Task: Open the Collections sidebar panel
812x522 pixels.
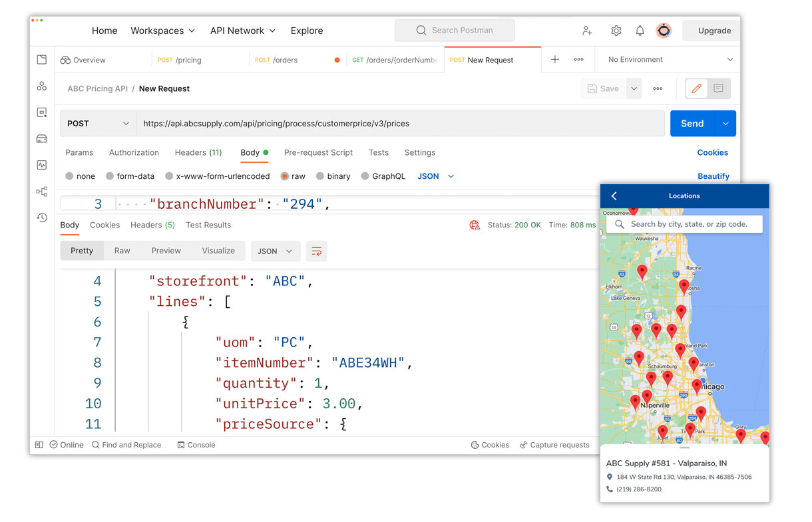Action: [x=41, y=59]
